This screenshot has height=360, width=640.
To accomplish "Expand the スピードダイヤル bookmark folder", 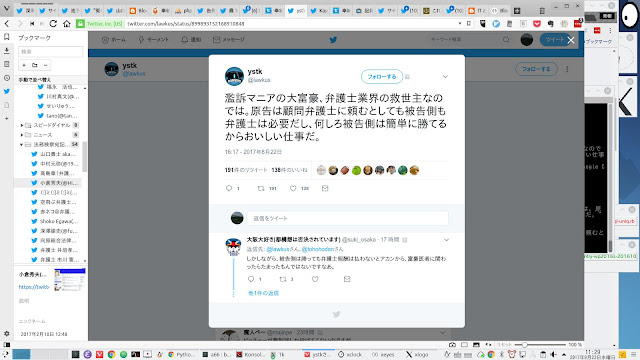I will 22,125.
